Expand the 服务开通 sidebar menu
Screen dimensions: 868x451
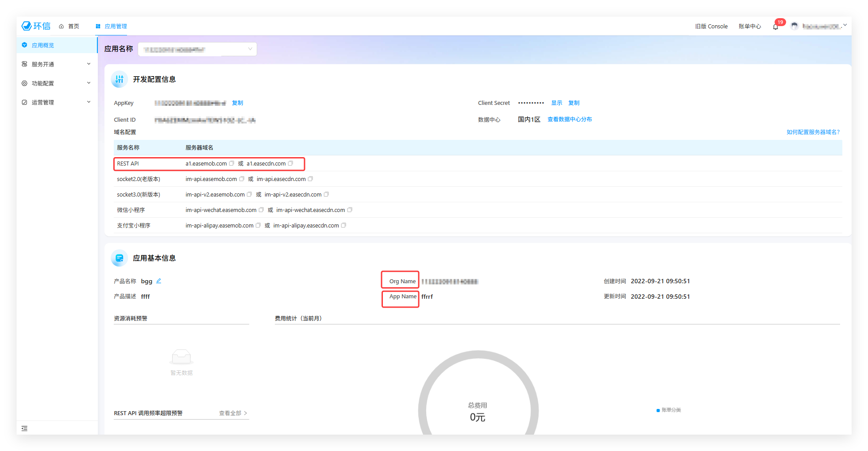[56, 64]
